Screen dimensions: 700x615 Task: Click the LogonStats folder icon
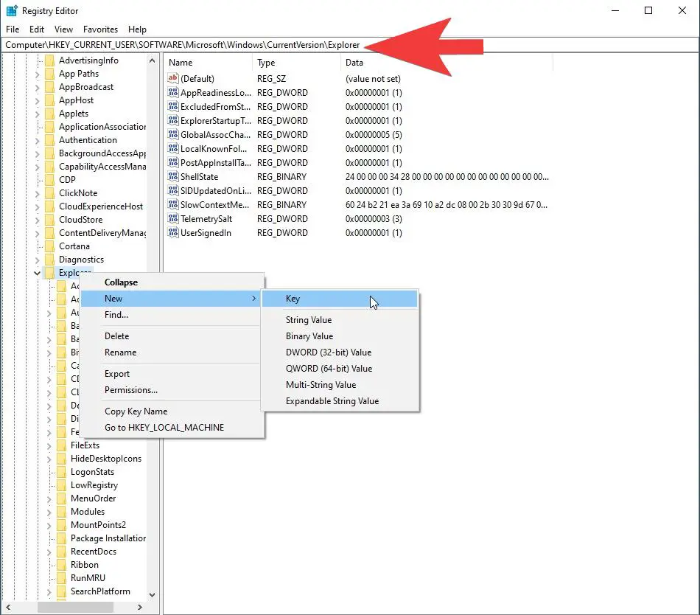pos(62,472)
